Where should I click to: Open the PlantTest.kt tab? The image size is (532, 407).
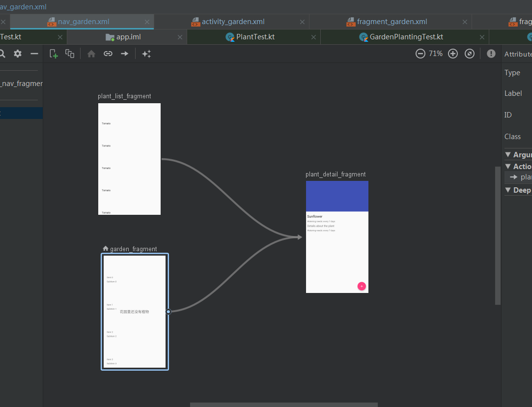tap(254, 37)
